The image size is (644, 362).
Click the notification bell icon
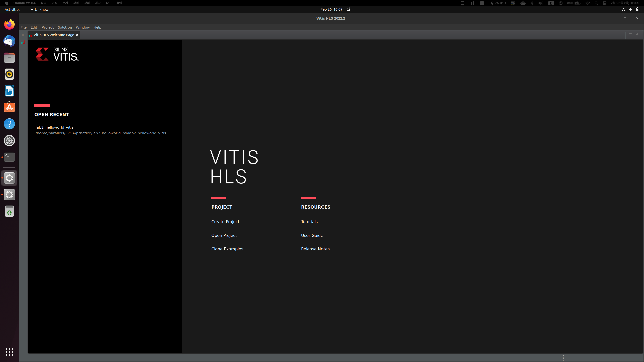[349, 9]
